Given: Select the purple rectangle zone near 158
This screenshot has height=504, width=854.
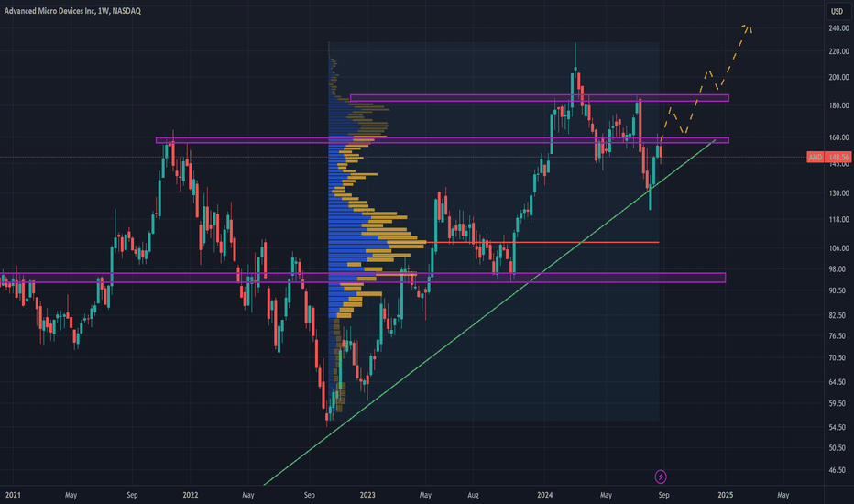Looking at the screenshot, I should (x=443, y=140).
